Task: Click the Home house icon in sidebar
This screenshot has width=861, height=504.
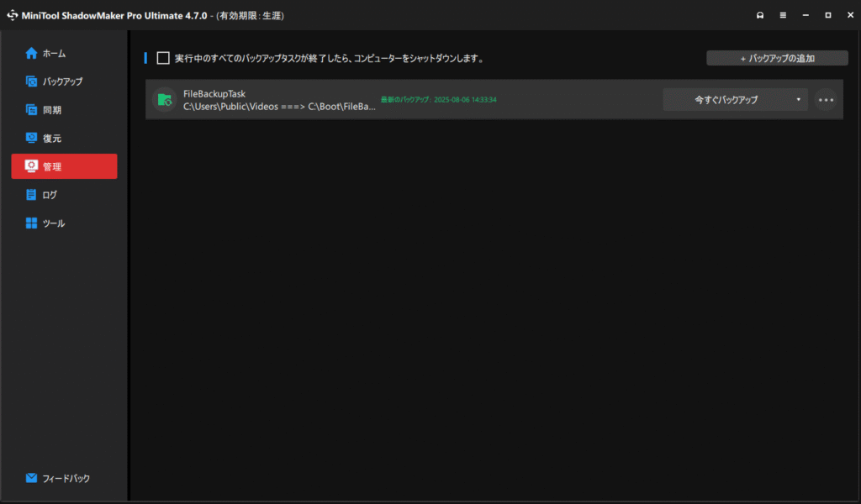Action: coord(31,53)
